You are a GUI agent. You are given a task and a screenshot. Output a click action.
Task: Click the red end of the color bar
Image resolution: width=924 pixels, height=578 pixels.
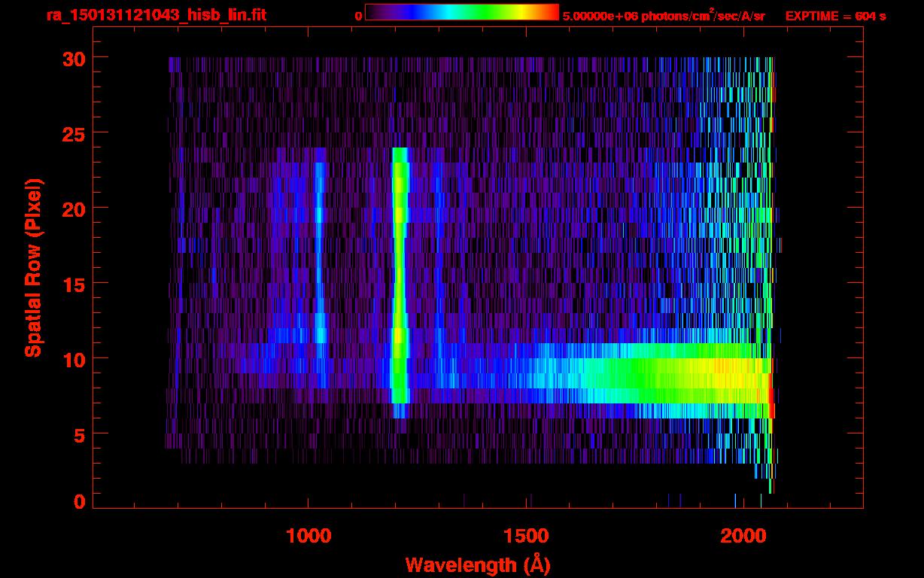pos(553,12)
